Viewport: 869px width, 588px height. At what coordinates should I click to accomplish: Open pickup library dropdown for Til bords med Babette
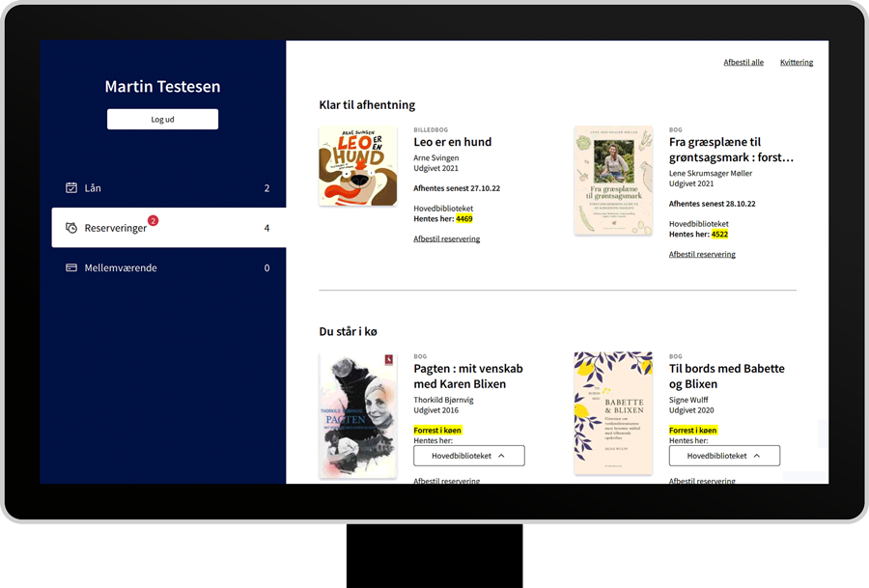(x=724, y=456)
